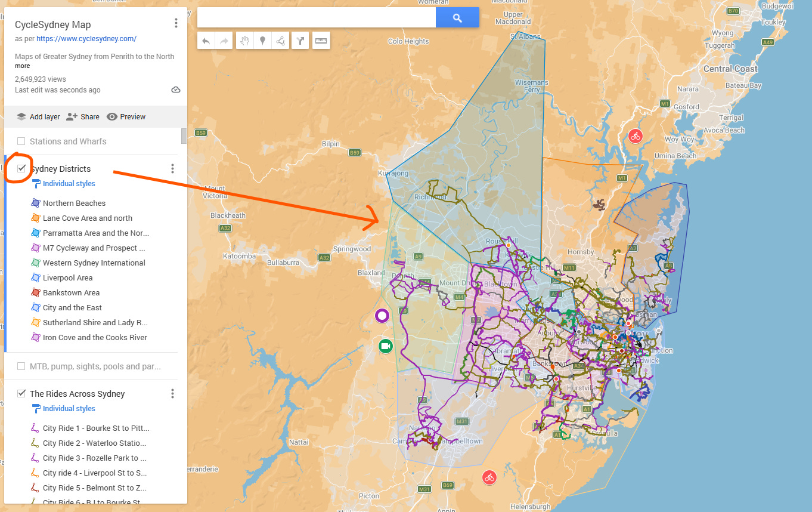Select Bankstown Area district item

click(x=71, y=292)
